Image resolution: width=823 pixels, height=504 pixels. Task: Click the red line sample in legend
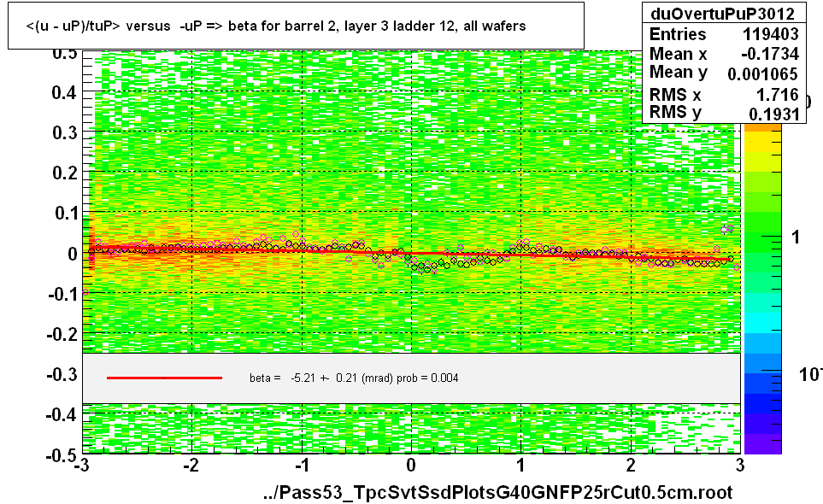pyautogui.click(x=164, y=378)
